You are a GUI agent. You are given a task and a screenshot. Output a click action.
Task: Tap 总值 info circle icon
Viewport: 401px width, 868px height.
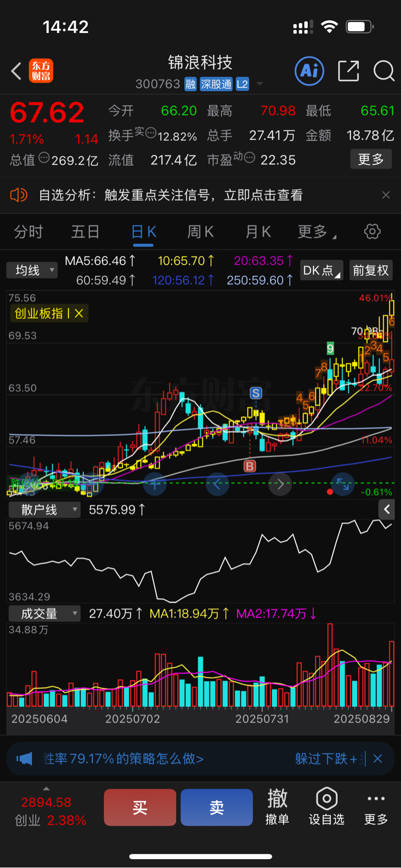(x=44, y=158)
